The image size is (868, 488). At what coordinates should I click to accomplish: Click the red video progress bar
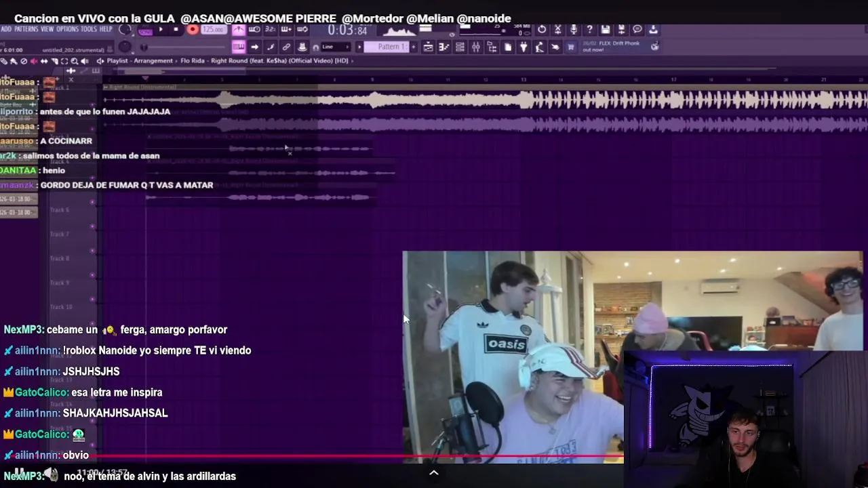[312, 457]
